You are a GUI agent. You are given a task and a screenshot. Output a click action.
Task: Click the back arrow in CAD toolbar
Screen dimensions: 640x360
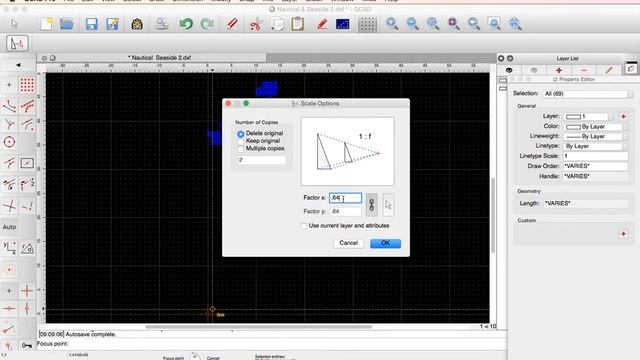click(18, 65)
